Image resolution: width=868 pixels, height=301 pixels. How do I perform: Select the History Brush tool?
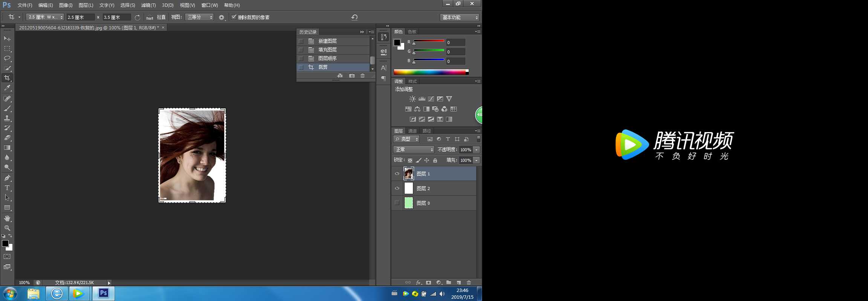pos(7,128)
